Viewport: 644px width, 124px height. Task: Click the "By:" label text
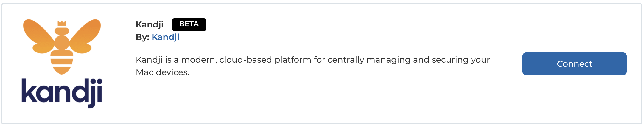(x=142, y=37)
